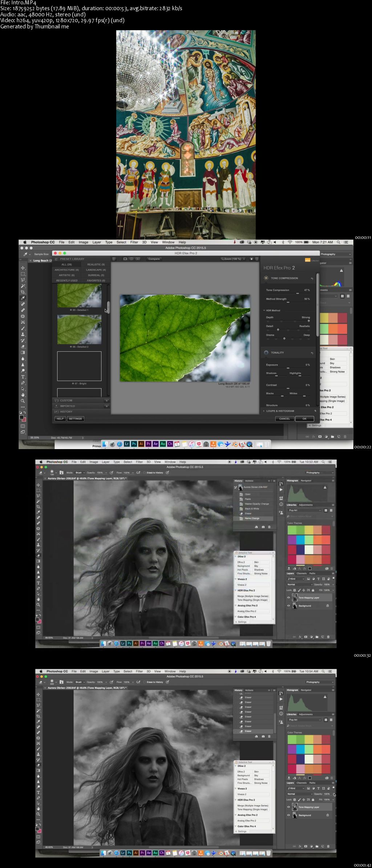Screen dimensions: 372x868
Task: Select the Hand tool in the 10:54 AM frame toolbar
Action: [39, 809]
